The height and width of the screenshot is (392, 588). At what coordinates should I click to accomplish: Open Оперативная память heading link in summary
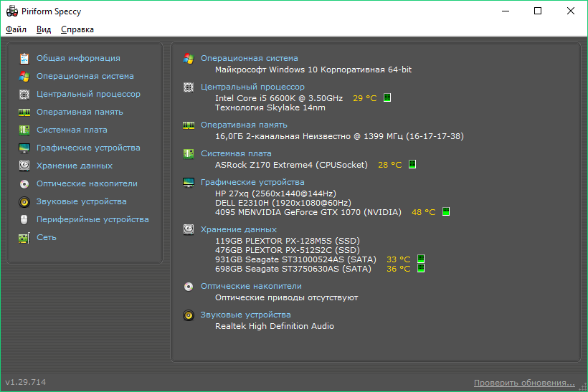(x=244, y=125)
